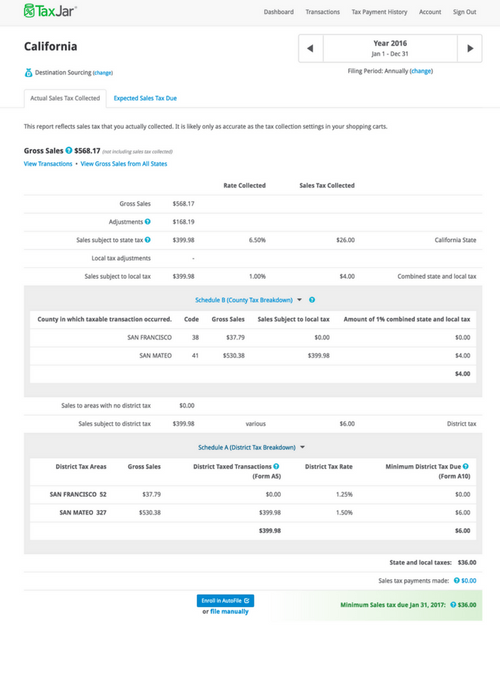
Task: Open Account in top navigation
Action: click(x=430, y=12)
